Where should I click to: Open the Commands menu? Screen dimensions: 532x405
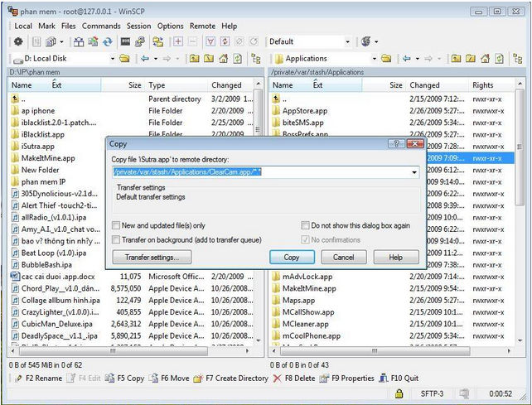pos(101,27)
